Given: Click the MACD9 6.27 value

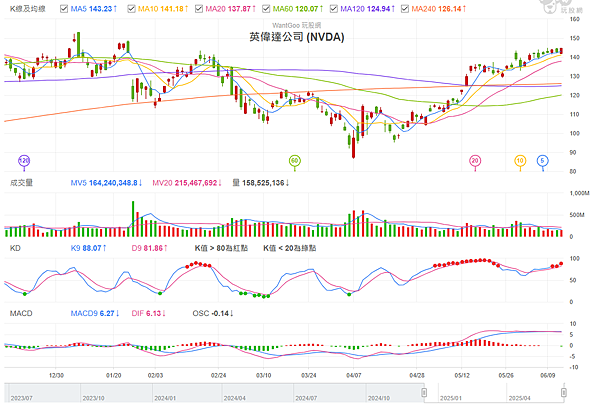Looking at the screenshot, I should point(95,313).
